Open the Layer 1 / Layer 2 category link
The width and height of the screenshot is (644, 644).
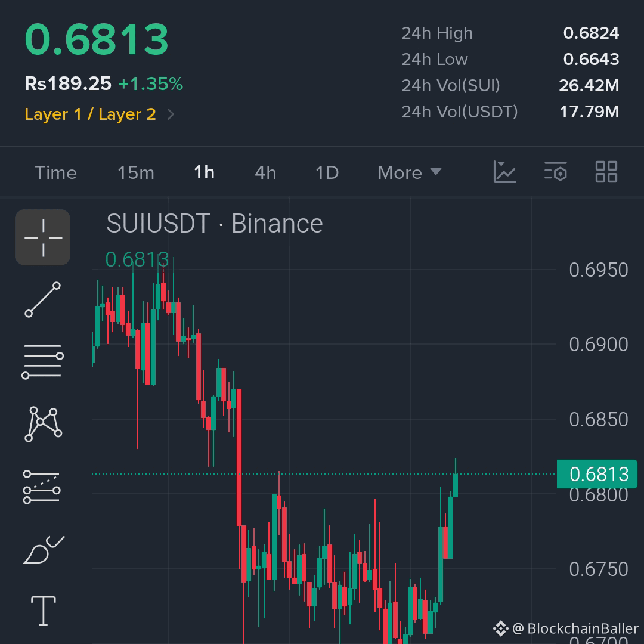pyautogui.click(x=91, y=114)
